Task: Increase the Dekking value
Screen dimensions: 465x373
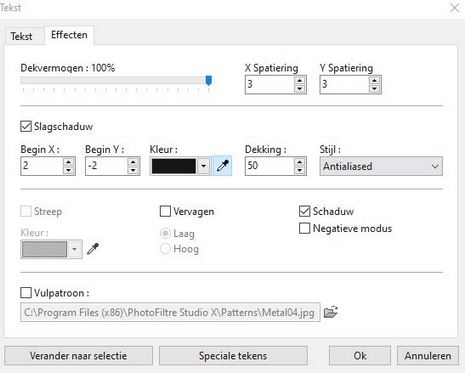Action: (x=300, y=162)
